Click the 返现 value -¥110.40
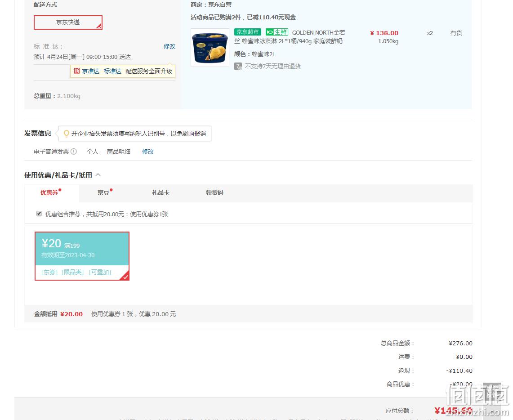This screenshot has width=513, height=420. click(459, 371)
